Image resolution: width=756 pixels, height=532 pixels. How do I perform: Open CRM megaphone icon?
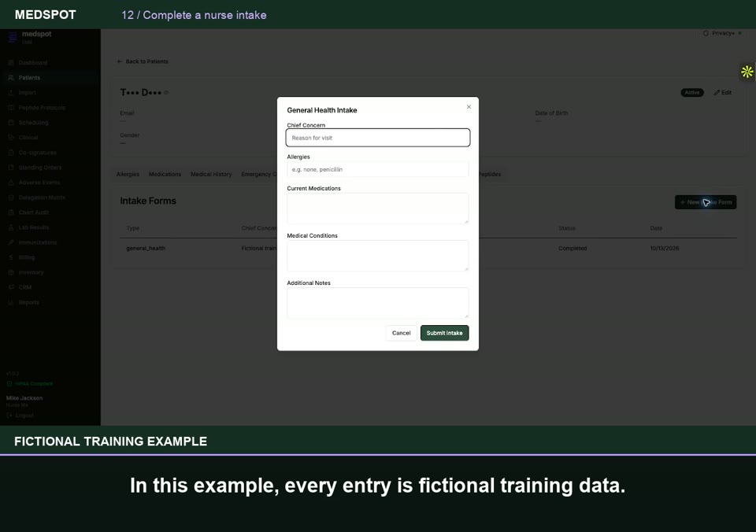coord(11,287)
